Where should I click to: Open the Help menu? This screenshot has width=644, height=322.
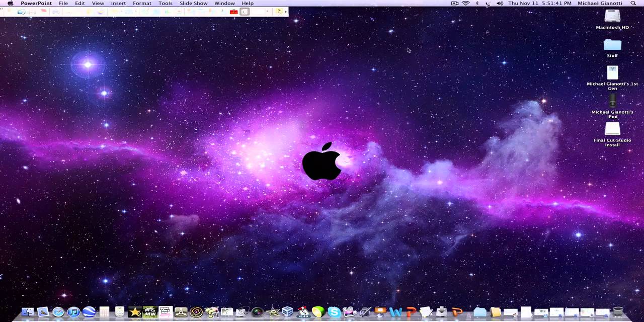coord(248,4)
